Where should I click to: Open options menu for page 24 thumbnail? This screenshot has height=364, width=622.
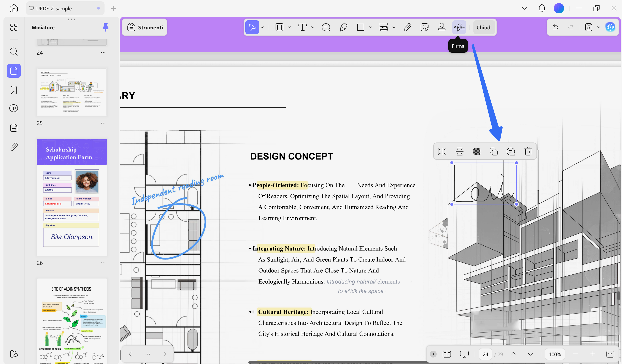103,52
